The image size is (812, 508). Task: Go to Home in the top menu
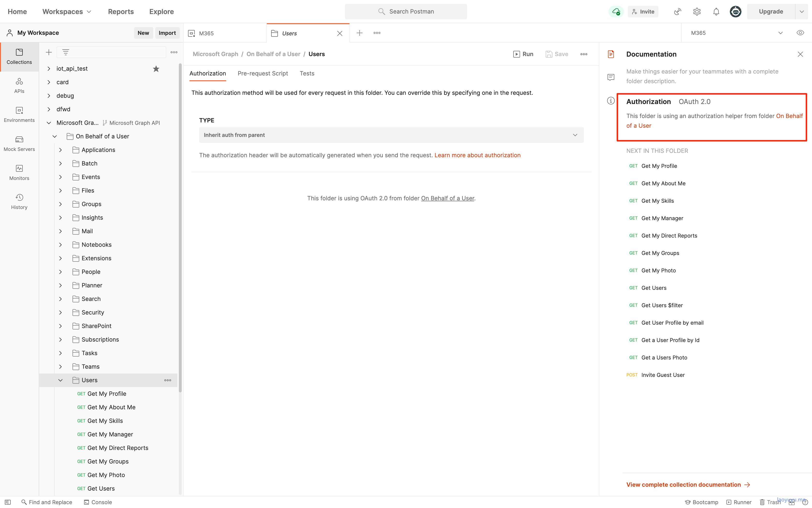coord(17,11)
